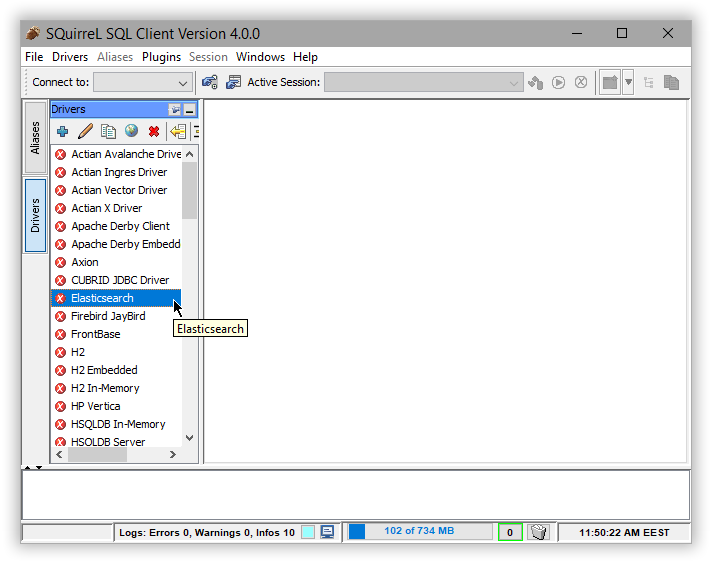Click the red X delete driver icon
Screen dimensions: 712x564
154,131
